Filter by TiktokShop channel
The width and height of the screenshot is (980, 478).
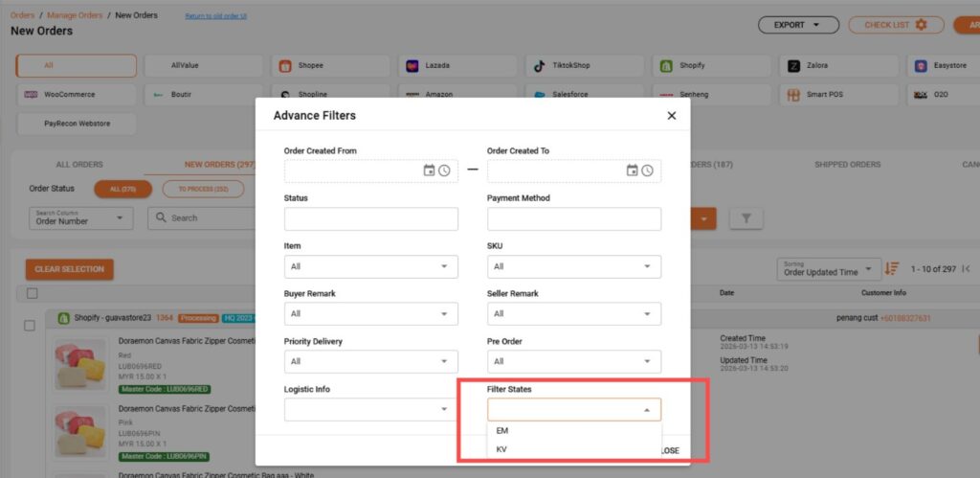point(585,66)
